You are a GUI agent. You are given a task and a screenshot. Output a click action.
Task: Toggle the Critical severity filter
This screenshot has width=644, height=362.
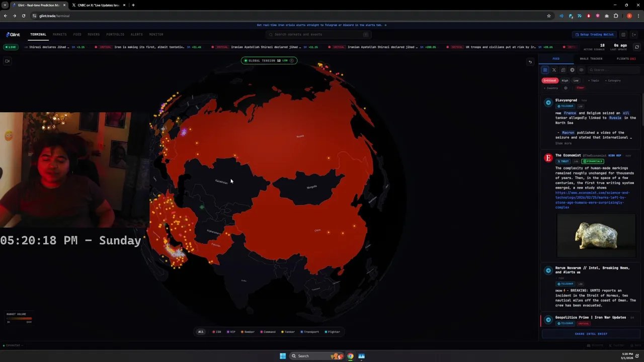point(550,80)
